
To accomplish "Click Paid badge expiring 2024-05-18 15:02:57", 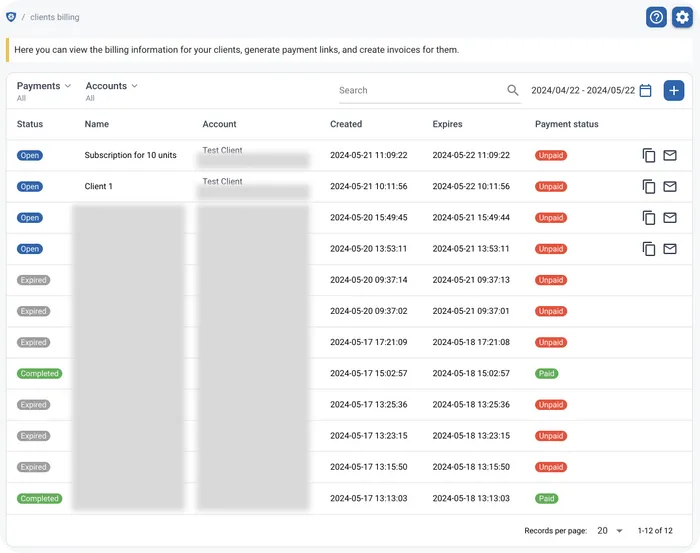I will pos(546,374).
